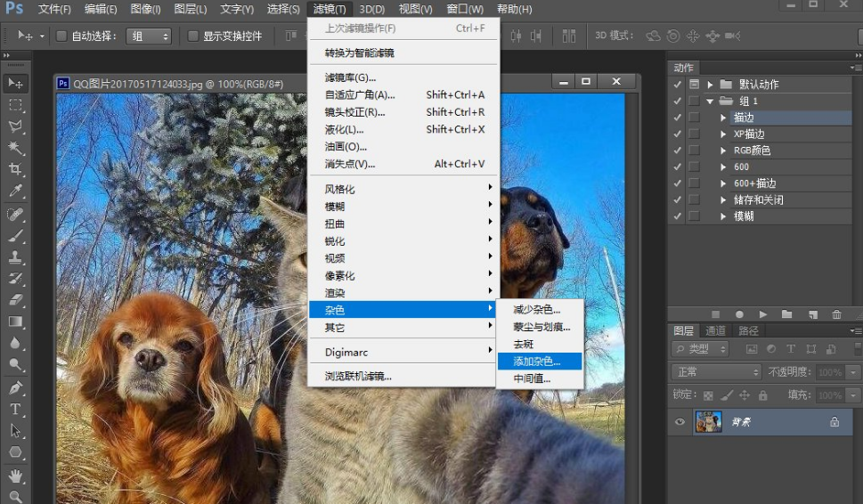Expand the 默认动作 action folder
The image size is (863, 504).
[710, 85]
